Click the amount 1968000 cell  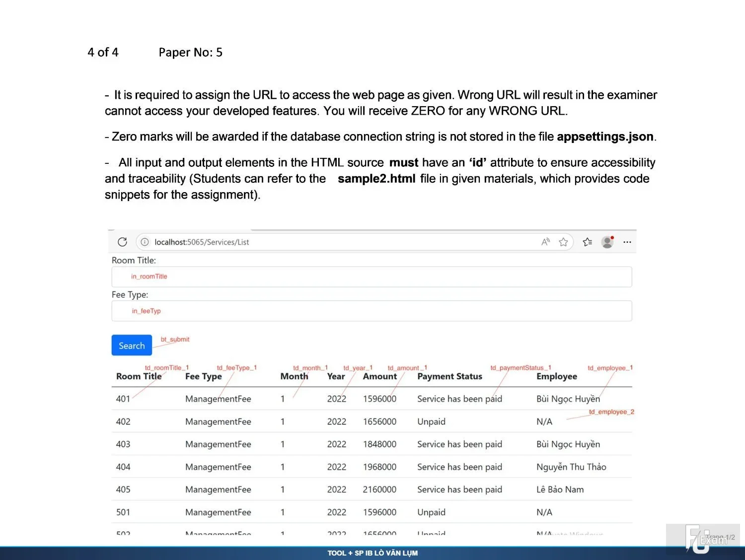point(379,467)
